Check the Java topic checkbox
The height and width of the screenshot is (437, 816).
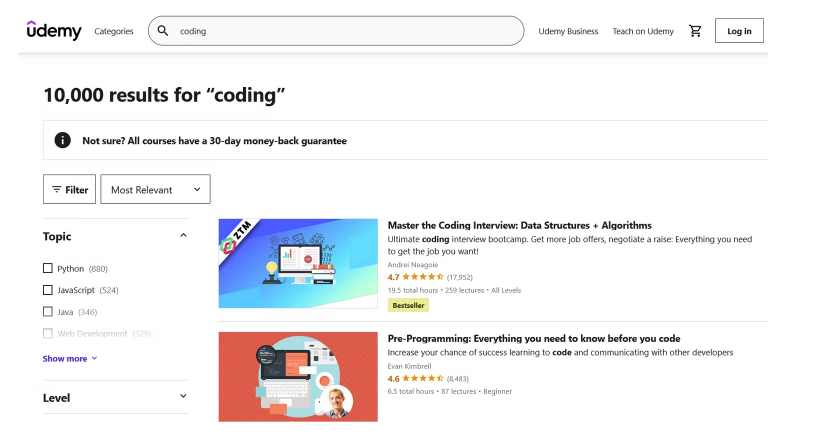(x=47, y=312)
